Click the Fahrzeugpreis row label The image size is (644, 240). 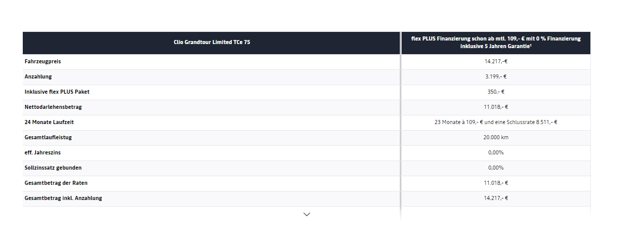(43, 62)
